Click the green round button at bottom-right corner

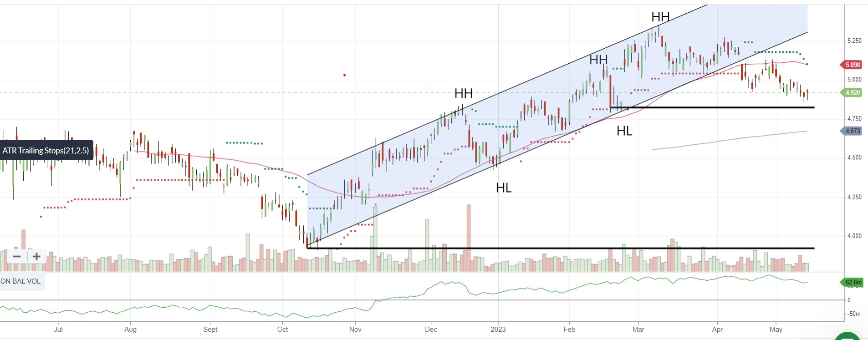[847, 337]
